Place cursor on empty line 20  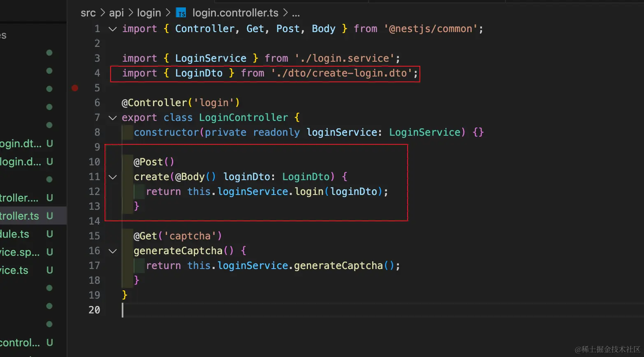coord(382,310)
